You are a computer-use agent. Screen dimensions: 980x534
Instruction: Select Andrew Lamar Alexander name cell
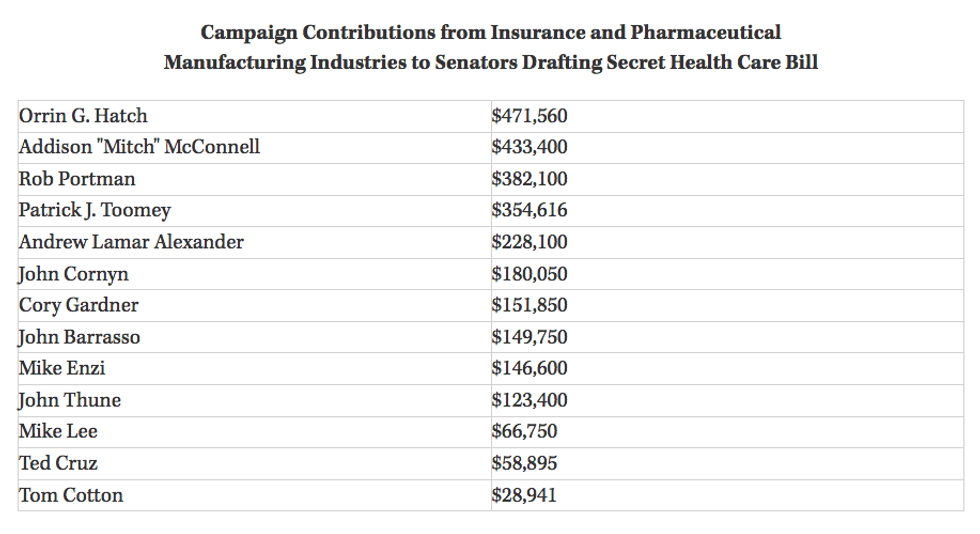tap(131, 242)
